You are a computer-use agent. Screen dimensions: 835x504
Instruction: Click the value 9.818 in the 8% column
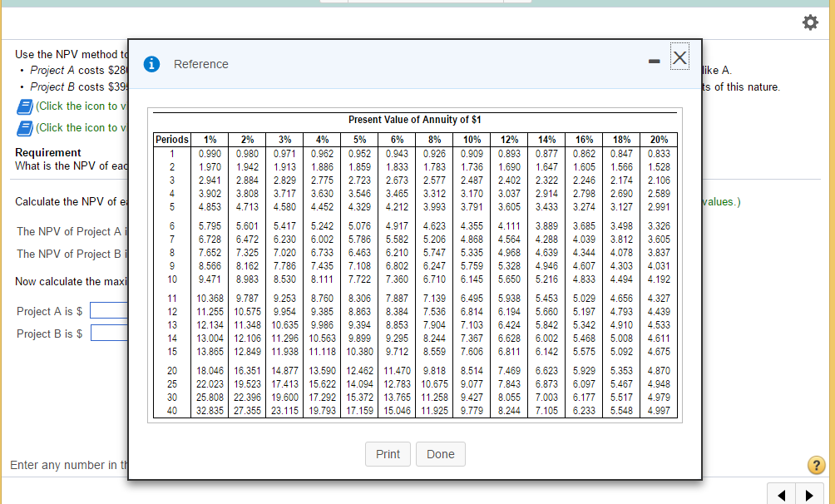tap(434, 371)
